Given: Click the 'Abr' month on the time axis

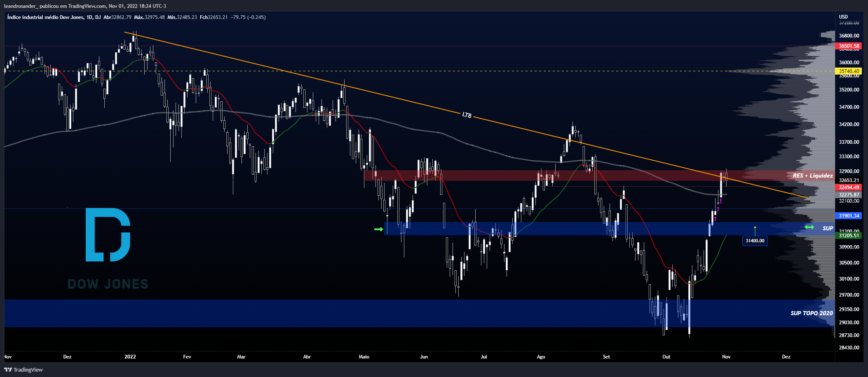Looking at the screenshot, I should (x=307, y=357).
